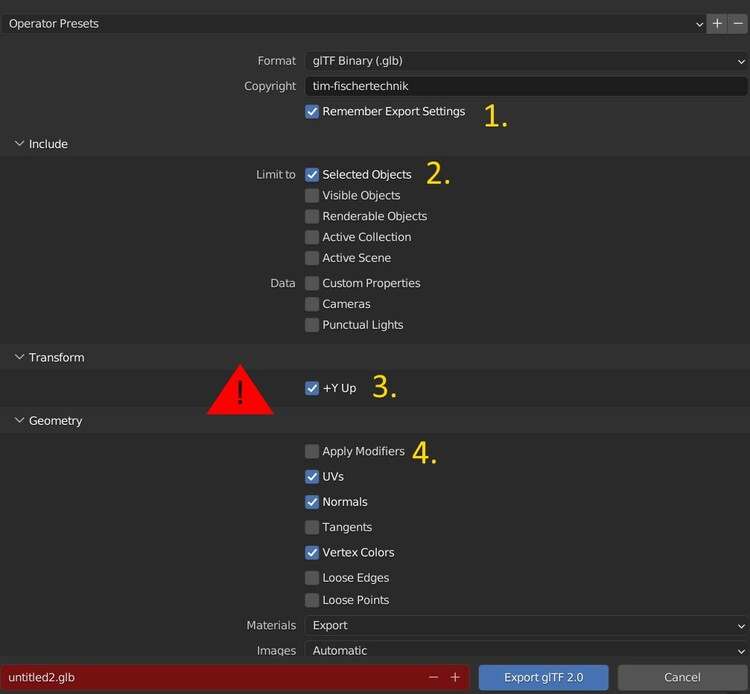Enable Cameras export checkbox
750x694 pixels.
coord(313,304)
